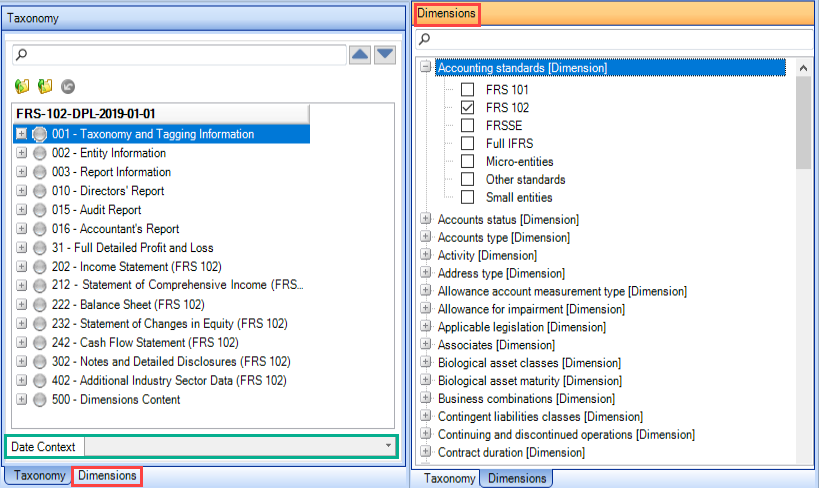Click grey circle icon beside 202 - Income Statement
The height and width of the screenshot is (488, 819).
point(40,267)
